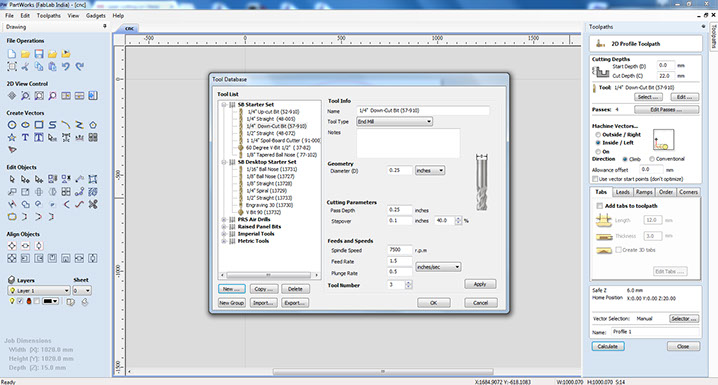718x385 pixels.
Task: Click the New button in Tool Database
Action: 232,289
